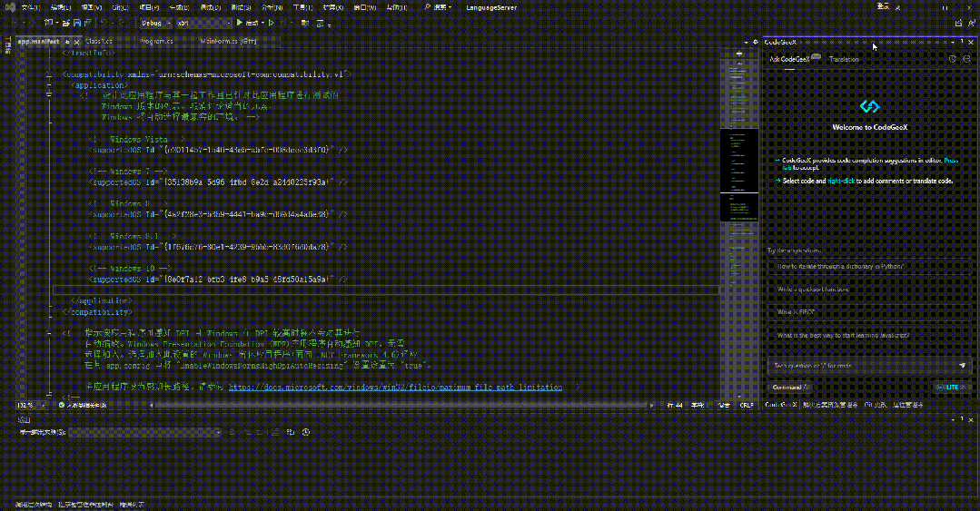Image resolution: width=980 pixels, height=511 pixels.
Task: Click the minimap code overview
Action: [738, 225]
